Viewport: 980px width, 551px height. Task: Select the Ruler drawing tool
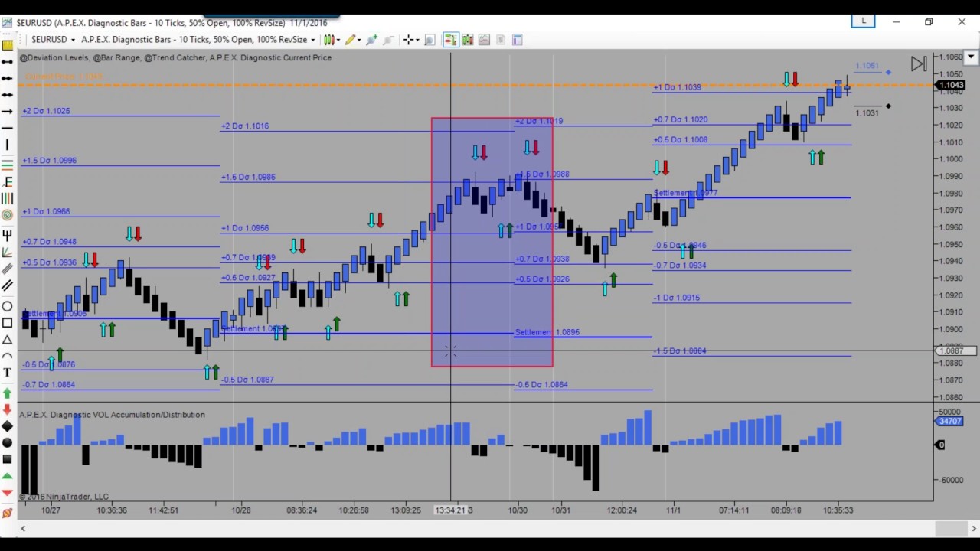click(7, 45)
